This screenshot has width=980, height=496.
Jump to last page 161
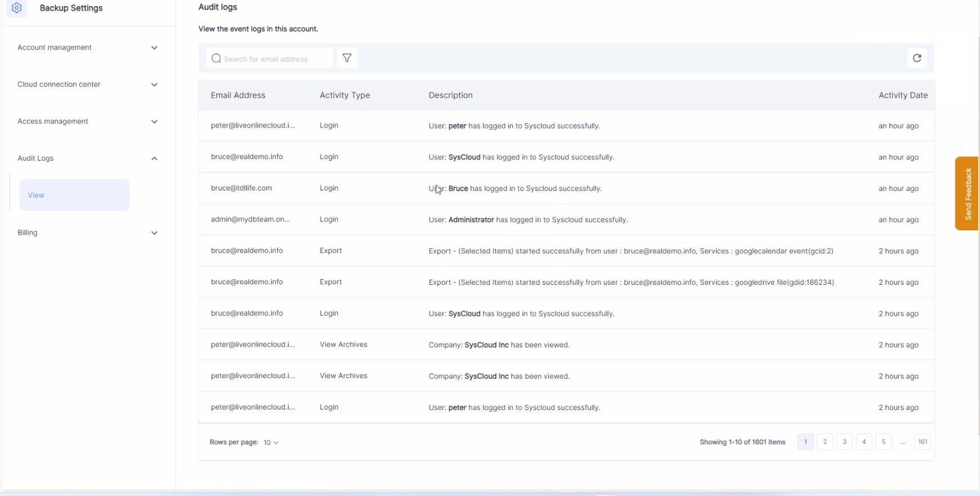[x=923, y=442]
